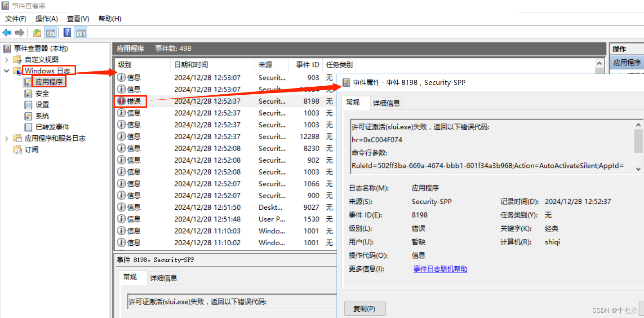Click the 复制(P) button
The width and height of the screenshot is (644, 318).
(x=364, y=309)
